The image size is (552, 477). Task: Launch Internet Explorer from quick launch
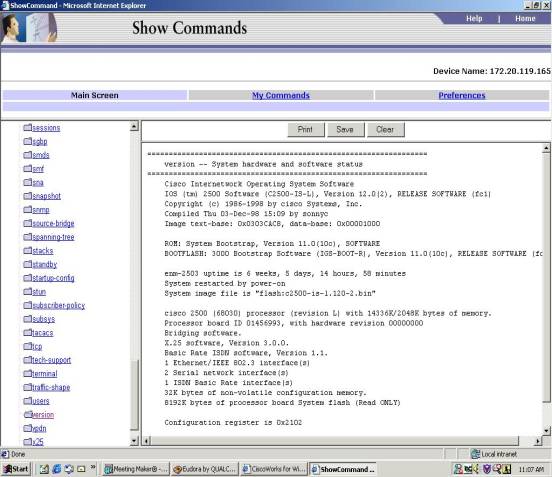point(56,469)
